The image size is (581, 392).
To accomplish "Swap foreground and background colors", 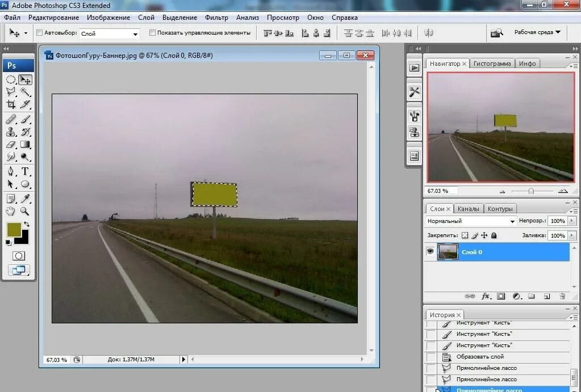I will tap(27, 224).
